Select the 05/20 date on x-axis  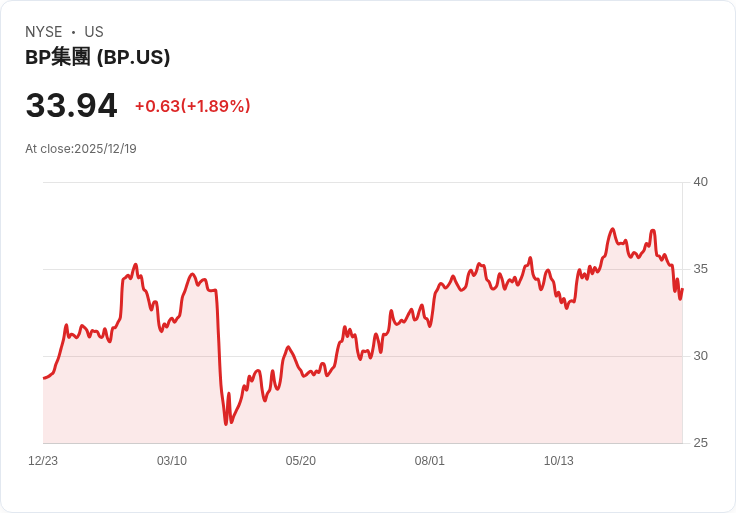[x=300, y=460]
